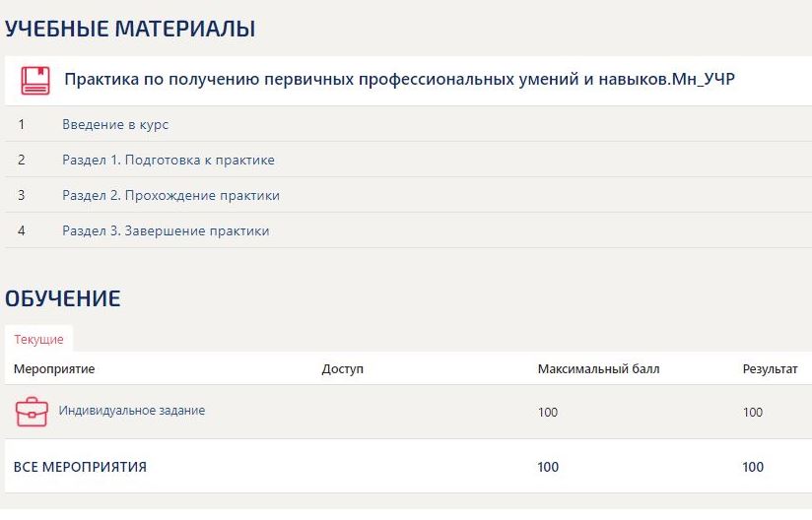812x520 pixels.
Task: Go to Раздел 2. Прохождение практики
Action: click(170, 195)
